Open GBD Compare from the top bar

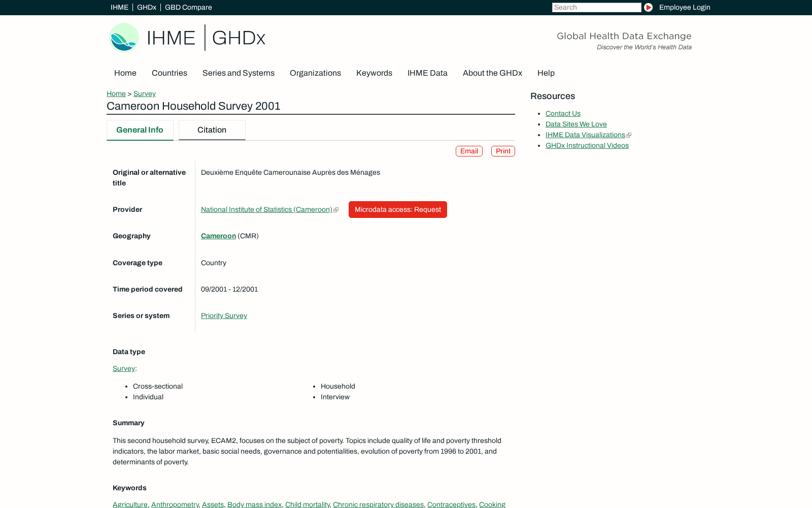tap(188, 7)
